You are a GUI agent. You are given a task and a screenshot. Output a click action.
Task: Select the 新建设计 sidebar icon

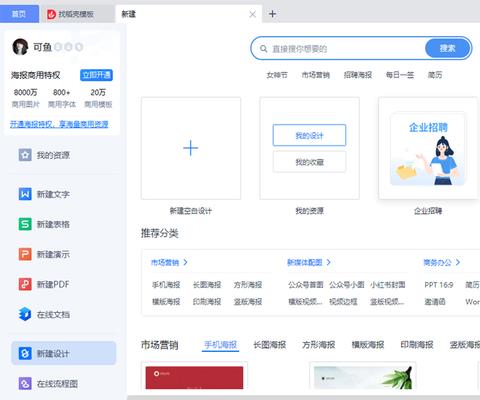pos(25,353)
